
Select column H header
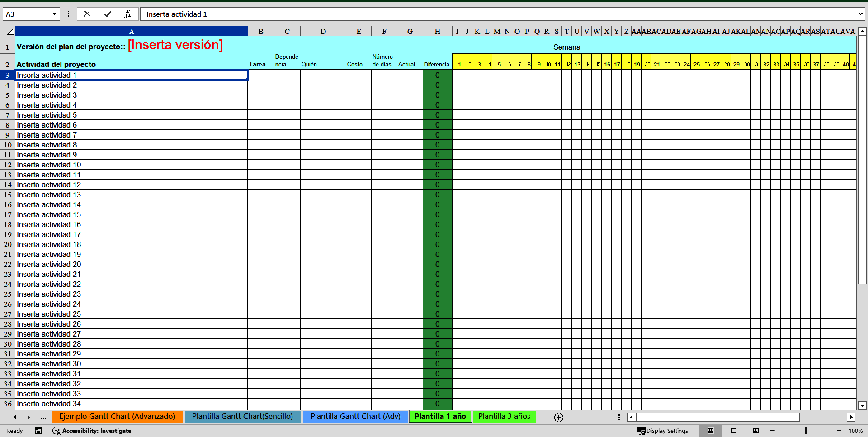pyautogui.click(x=438, y=31)
